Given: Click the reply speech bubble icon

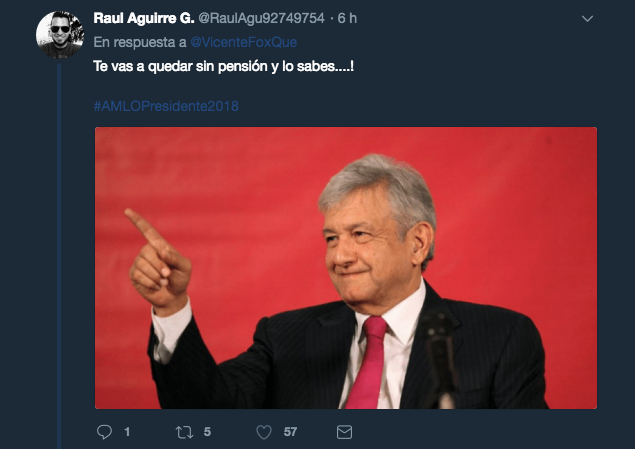Looking at the screenshot, I should (x=104, y=432).
